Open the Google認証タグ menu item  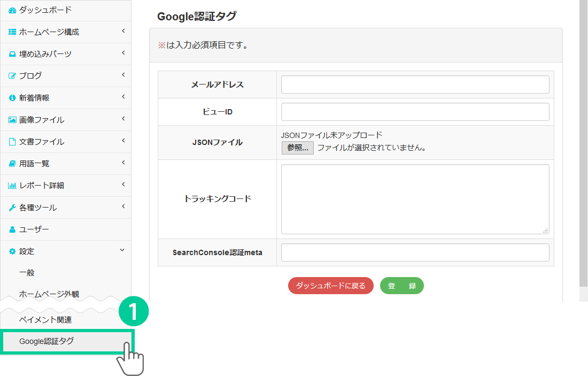[47, 341]
